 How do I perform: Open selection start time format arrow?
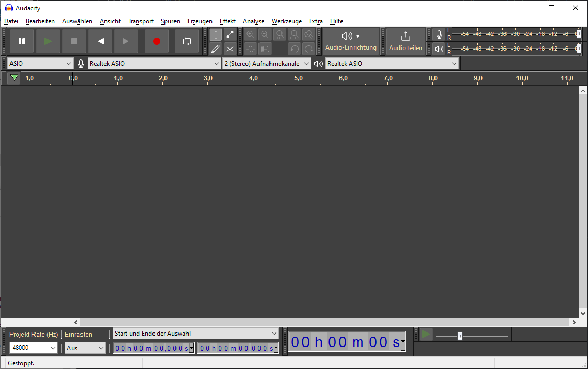[192, 348]
